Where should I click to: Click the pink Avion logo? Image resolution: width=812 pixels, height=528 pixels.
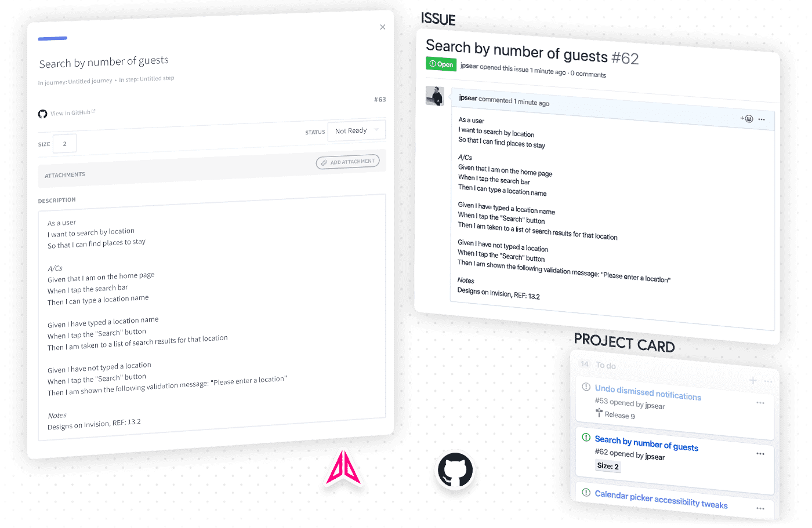(x=343, y=468)
